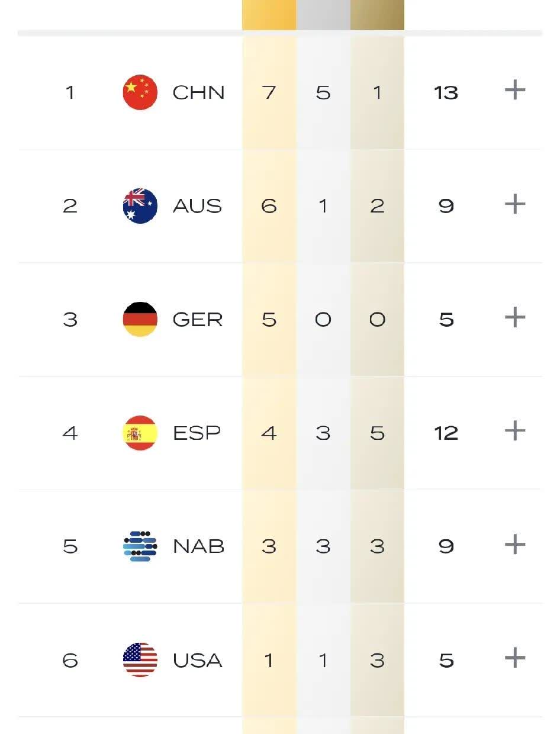This screenshot has height=734, width=560.
Task: Click the Australia flag icon
Action: [x=140, y=206]
